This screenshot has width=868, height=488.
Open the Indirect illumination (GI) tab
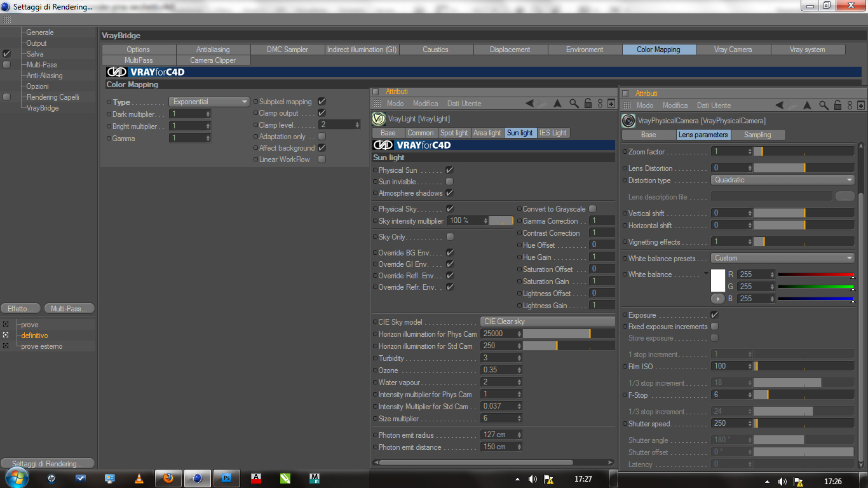click(x=362, y=50)
